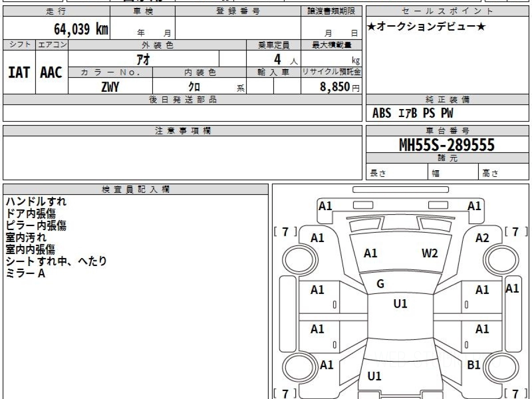This screenshot has width=532, height=399.
Task: Click the seating capacity value 4 人
Action: [x=285, y=59]
